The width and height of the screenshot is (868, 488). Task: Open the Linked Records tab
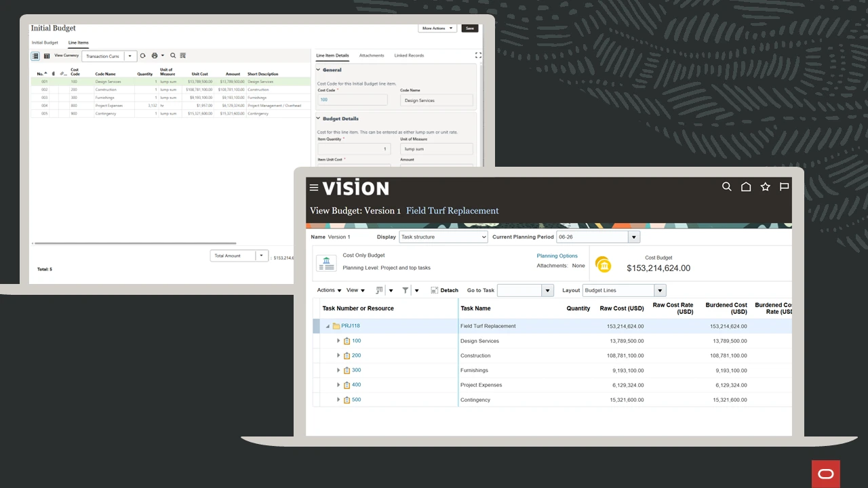[409, 56]
